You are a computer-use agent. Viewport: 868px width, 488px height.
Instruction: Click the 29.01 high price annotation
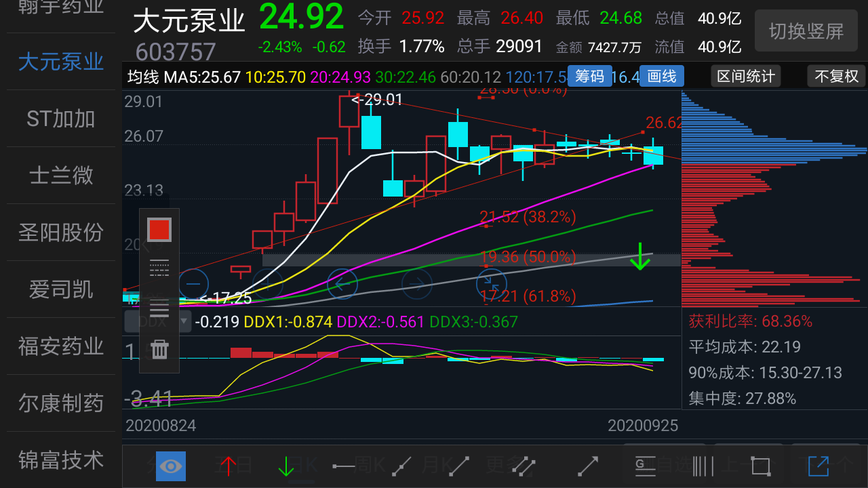pyautogui.click(x=377, y=100)
